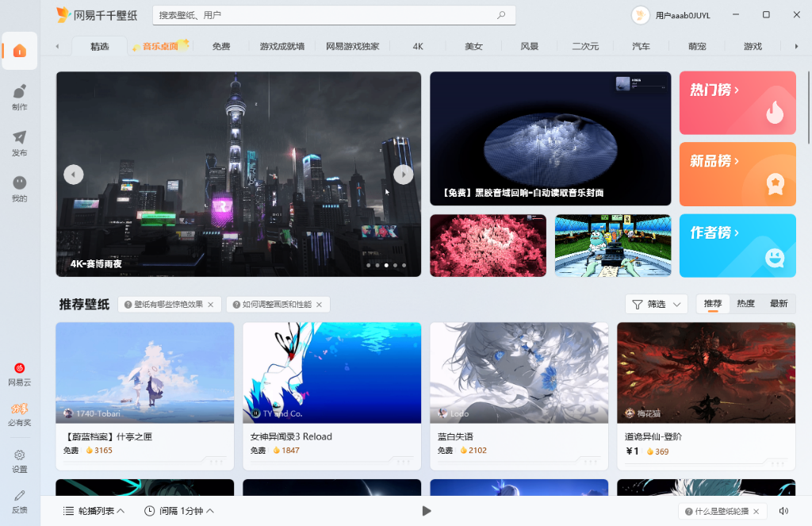Open 反馈 feedback pencil icon

(20, 501)
